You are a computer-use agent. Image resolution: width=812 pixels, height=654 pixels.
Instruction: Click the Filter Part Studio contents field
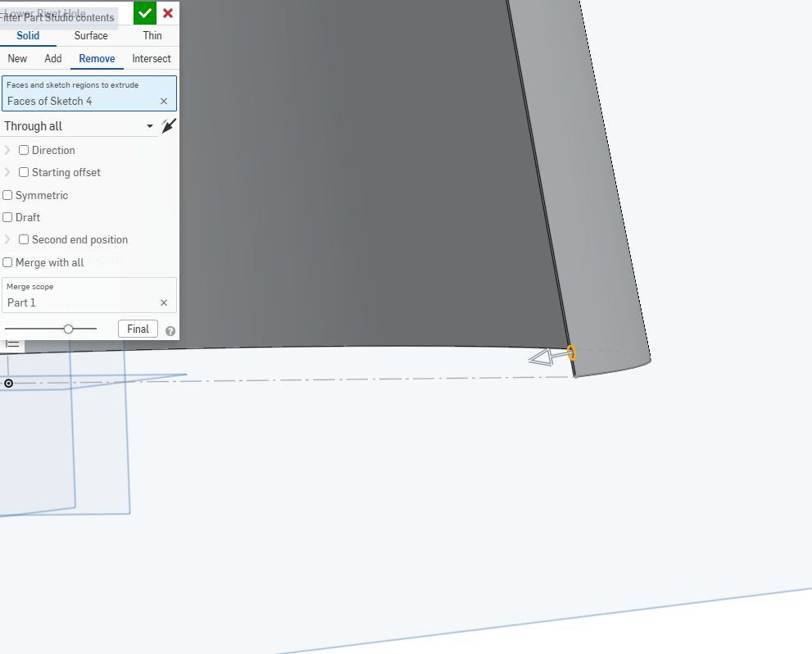(x=58, y=17)
